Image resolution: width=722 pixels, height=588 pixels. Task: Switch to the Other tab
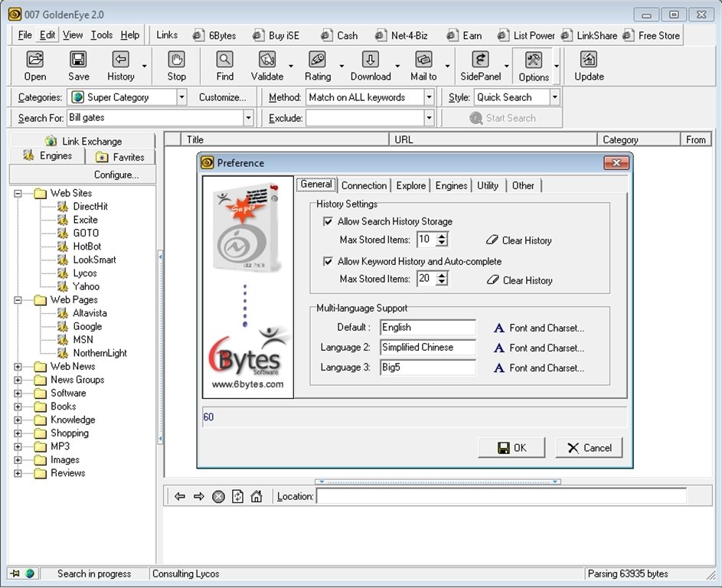523,185
